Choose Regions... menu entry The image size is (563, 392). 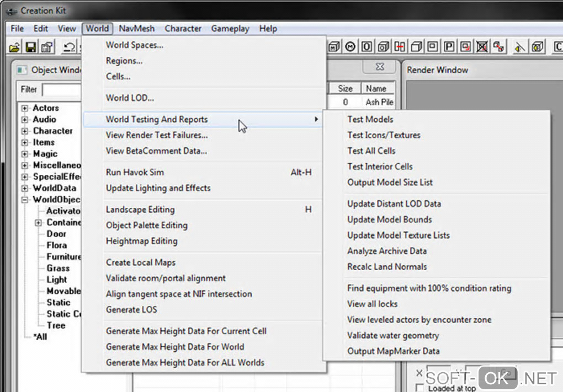click(204, 61)
